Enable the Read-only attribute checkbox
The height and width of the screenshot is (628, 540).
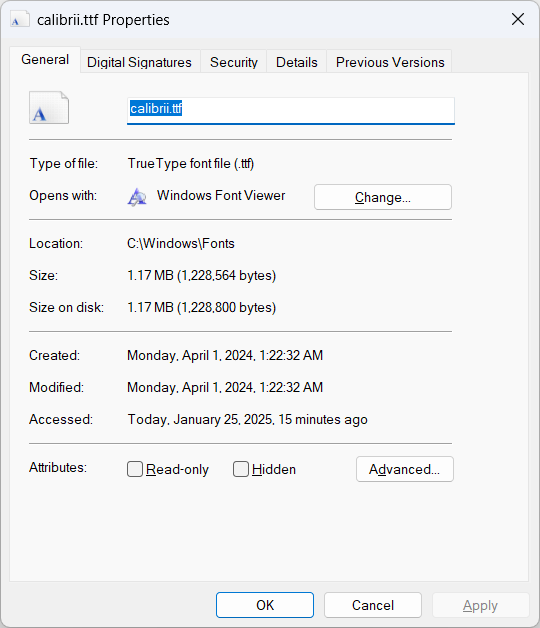(135, 469)
